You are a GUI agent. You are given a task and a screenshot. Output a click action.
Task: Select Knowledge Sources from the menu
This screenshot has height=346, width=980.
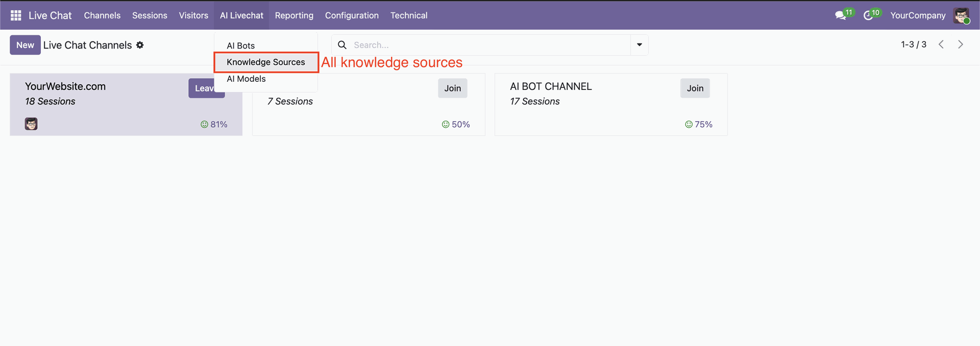point(265,62)
